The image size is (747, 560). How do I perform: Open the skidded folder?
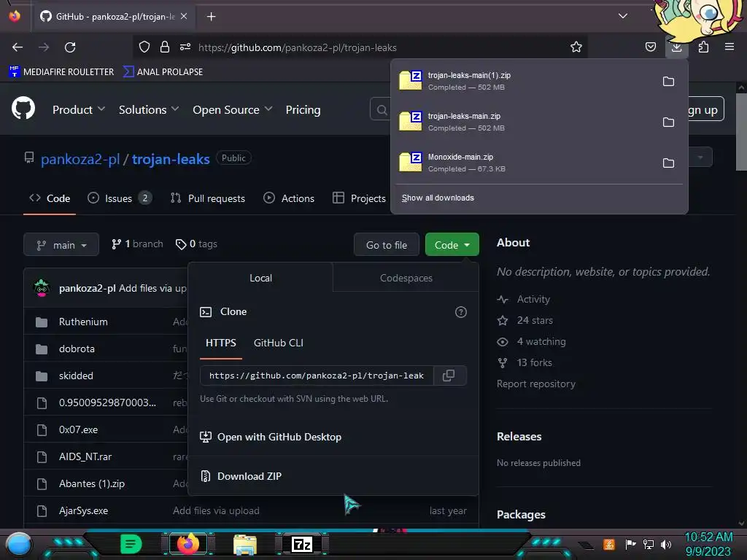(76, 376)
